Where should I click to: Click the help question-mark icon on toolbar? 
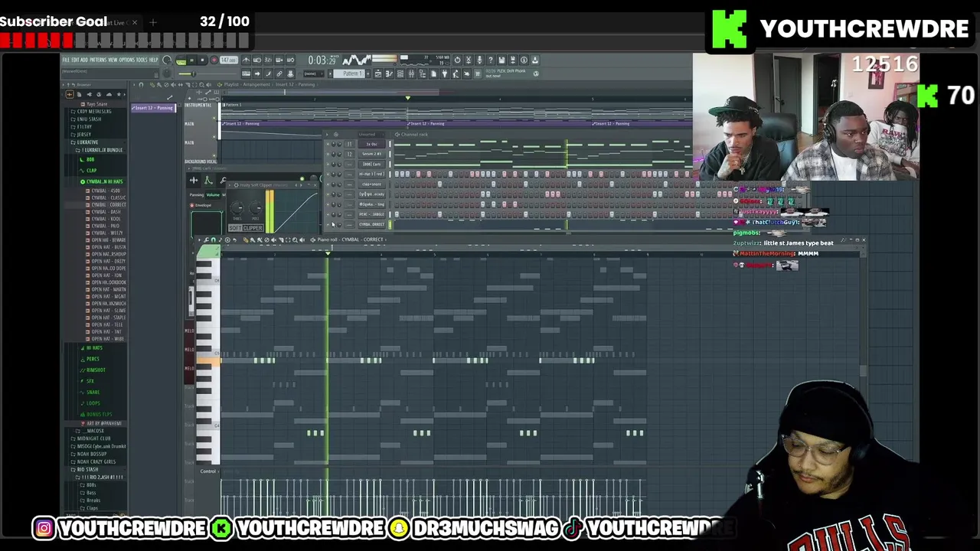click(491, 60)
